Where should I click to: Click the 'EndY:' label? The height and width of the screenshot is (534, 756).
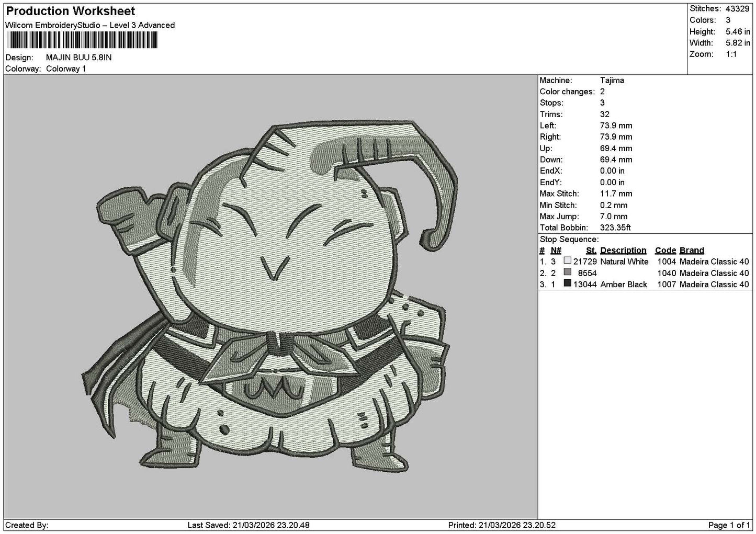point(551,183)
